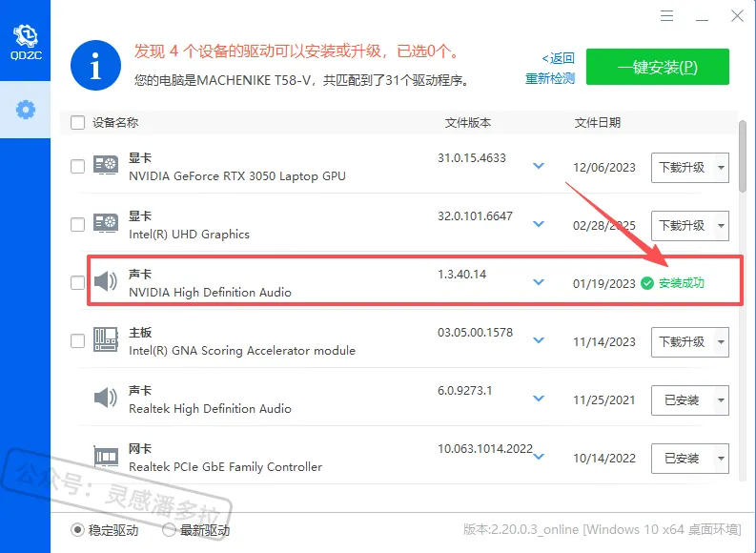756x553 pixels.
Task: Expand version list for 1.3.40.14
Action: 539,282
